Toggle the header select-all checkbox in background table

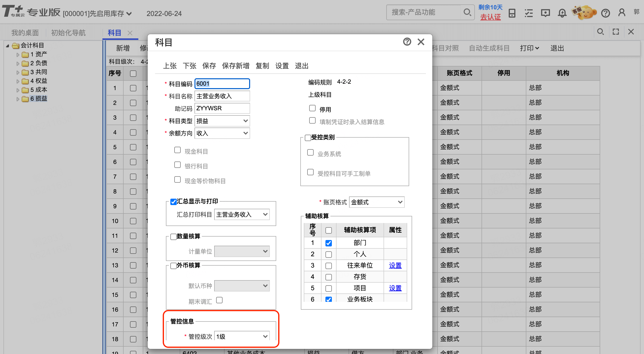(x=133, y=74)
